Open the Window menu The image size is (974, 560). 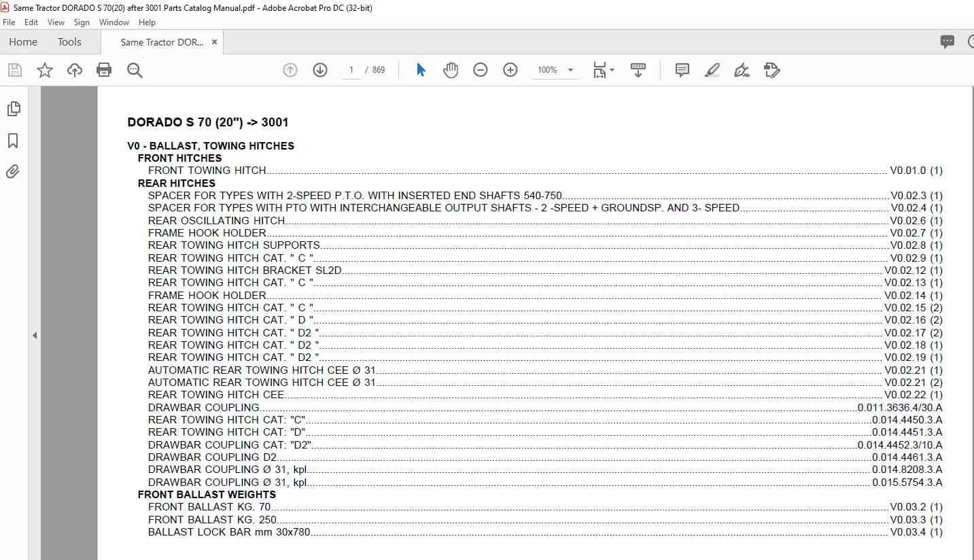coord(114,22)
